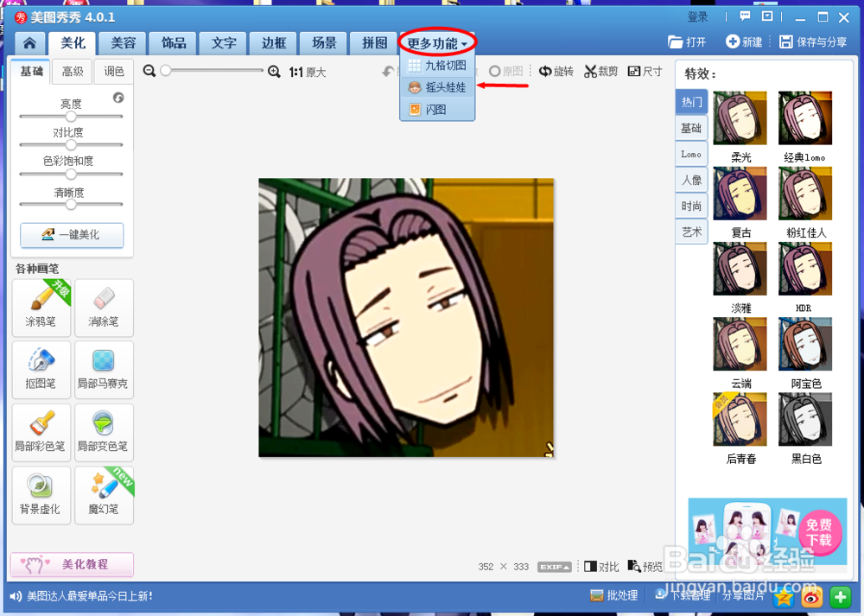Adjust the 清晰度 sharpness slider handle

(x=71, y=205)
